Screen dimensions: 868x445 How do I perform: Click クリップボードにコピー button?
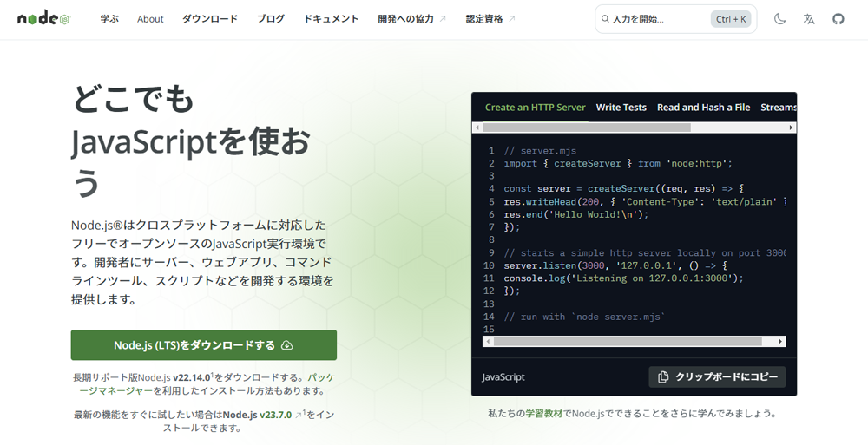717,377
